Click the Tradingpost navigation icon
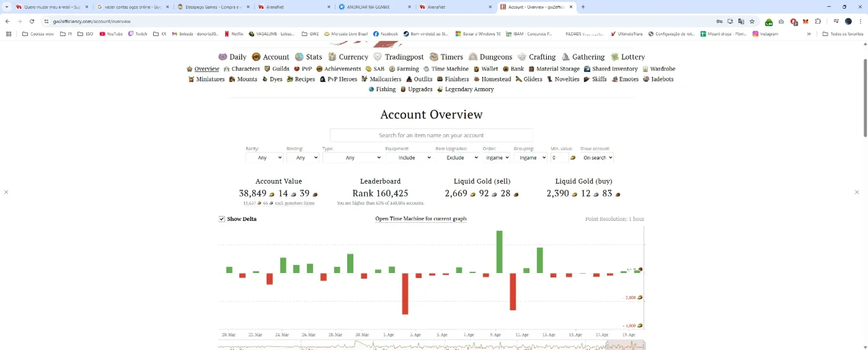 click(x=378, y=56)
